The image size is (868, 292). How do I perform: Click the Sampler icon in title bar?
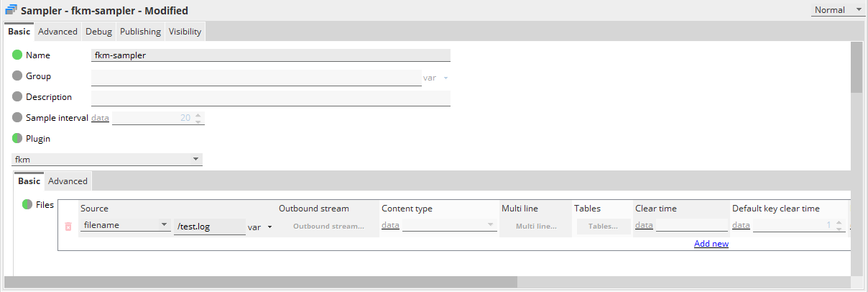tap(11, 10)
